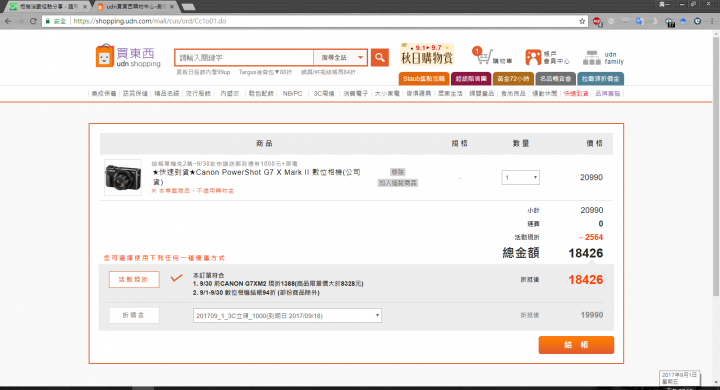Click the orange magnifier search button
Screen dimensions: 720x390
(379, 57)
